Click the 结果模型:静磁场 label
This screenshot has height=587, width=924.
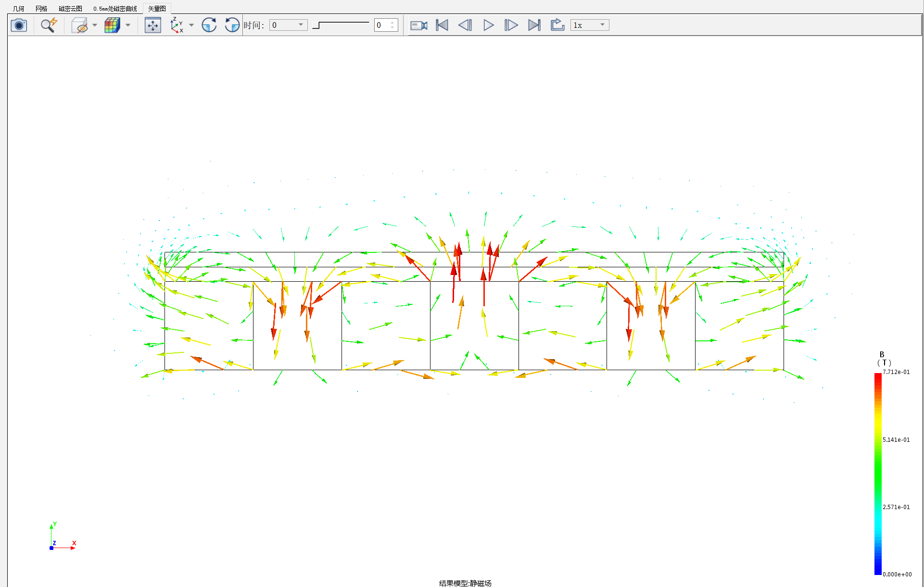pos(465,583)
